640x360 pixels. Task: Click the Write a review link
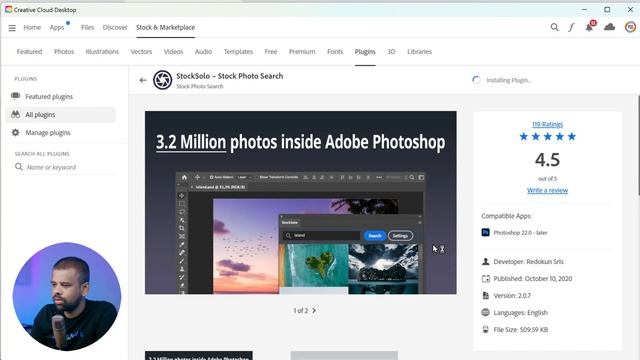(x=547, y=190)
